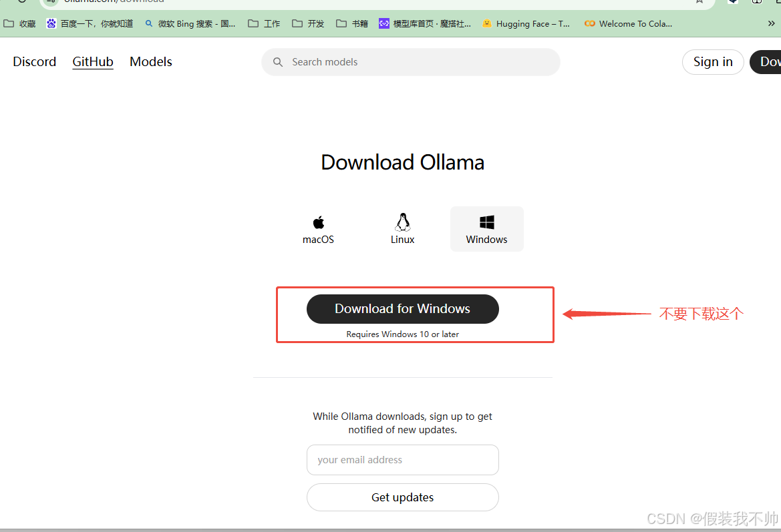Click the Sign in button
The height and width of the screenshot is (532, 781).
click(x=713, y=61)
